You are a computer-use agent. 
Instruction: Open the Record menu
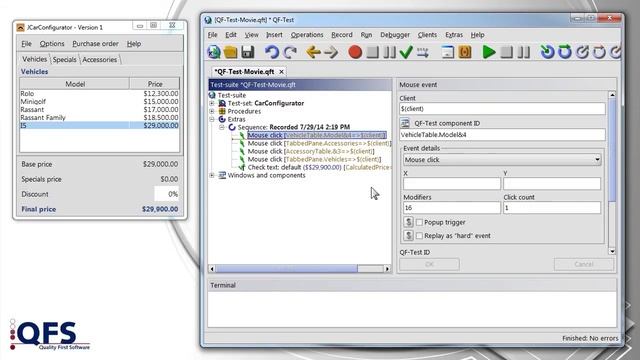click(342, 35)
